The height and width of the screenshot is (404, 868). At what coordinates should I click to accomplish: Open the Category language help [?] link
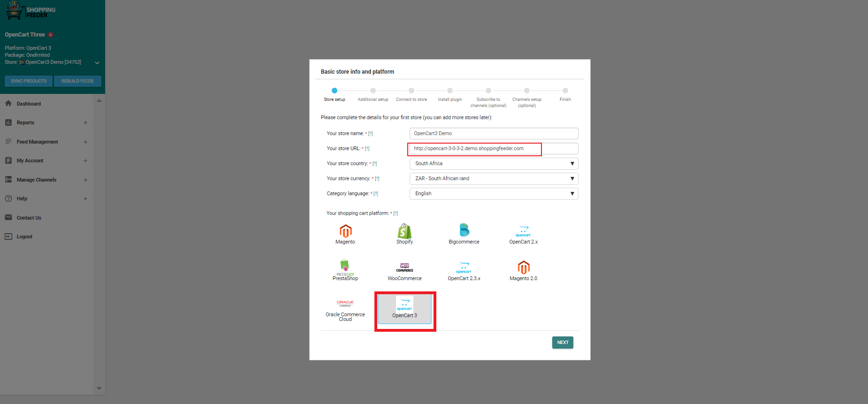376,194
